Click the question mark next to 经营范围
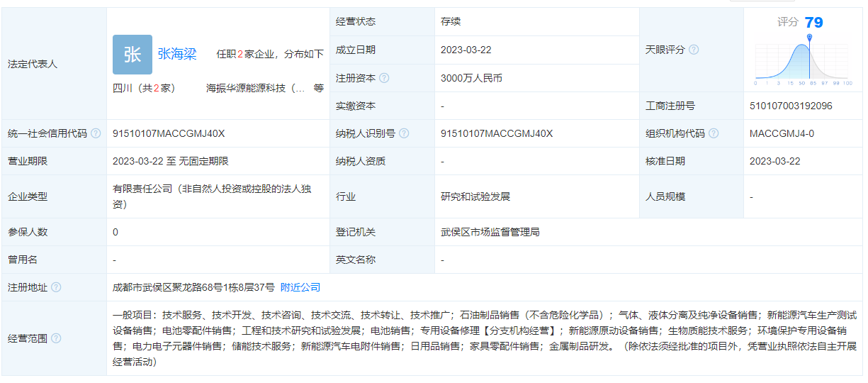The image size is (868, 383). click(x=56, y=338)
